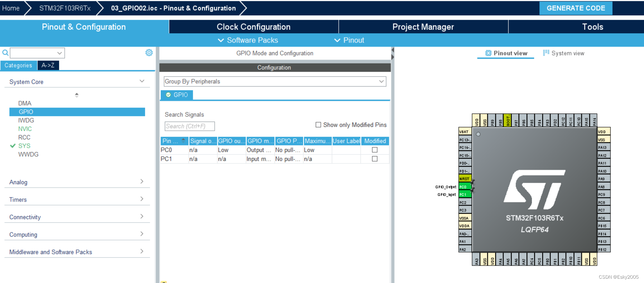
Task: Select the PA9 pin on chip
Action: [604, 179]
